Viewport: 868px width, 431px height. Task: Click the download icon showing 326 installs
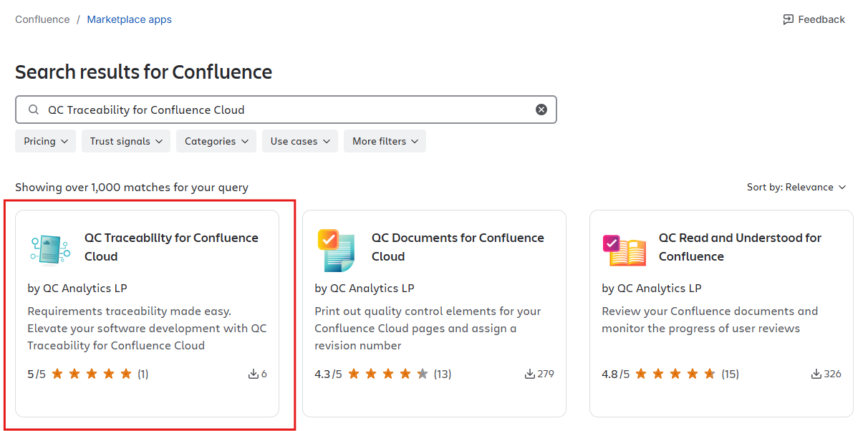pos(816,374)
